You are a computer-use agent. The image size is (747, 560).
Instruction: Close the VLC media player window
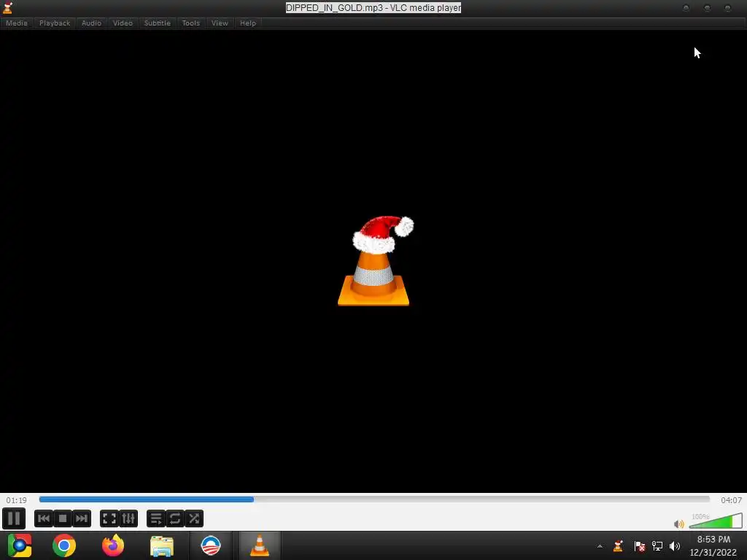coord(727,8)
